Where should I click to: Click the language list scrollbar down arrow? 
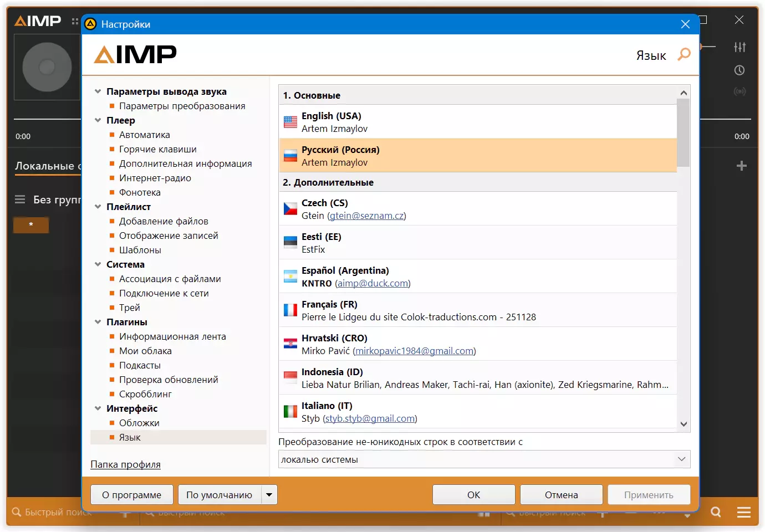(x=684, y=424)
